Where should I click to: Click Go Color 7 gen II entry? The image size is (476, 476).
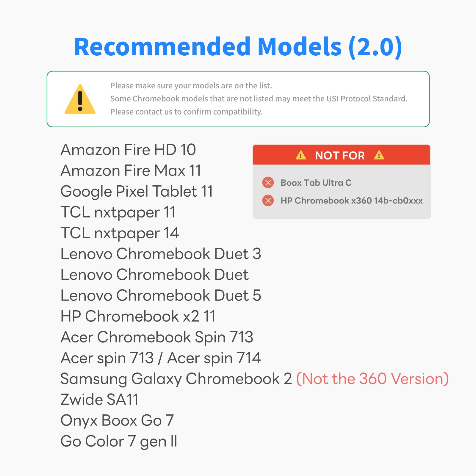tap(119, 441)
